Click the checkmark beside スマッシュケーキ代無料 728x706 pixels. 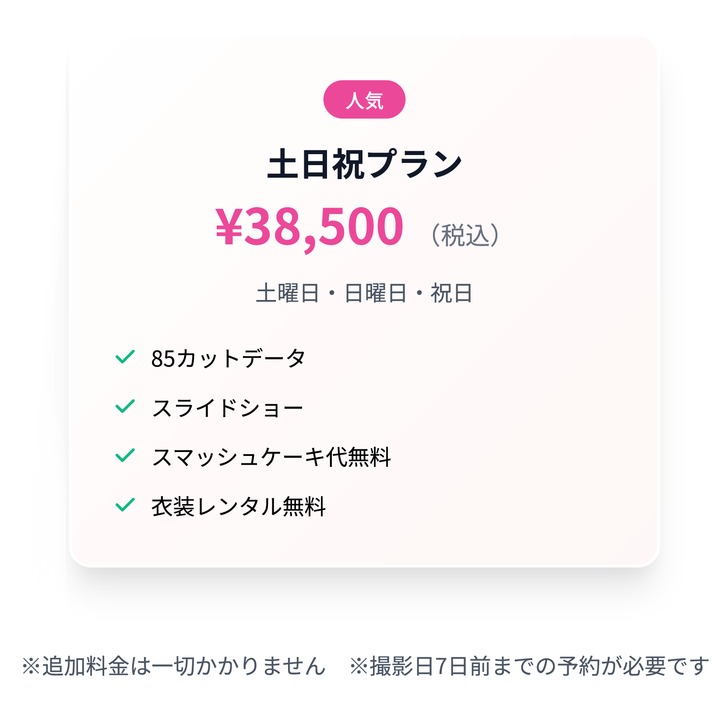click(x=125, y=455)
